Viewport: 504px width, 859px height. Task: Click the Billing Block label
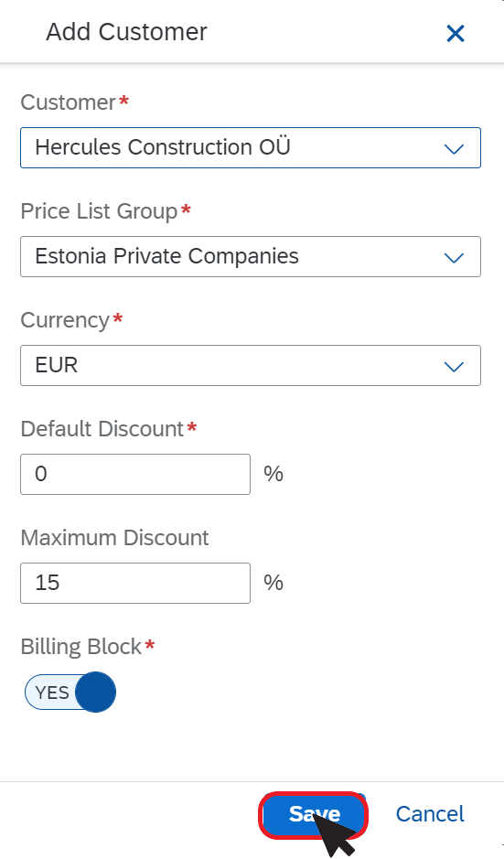coord(81,647)
